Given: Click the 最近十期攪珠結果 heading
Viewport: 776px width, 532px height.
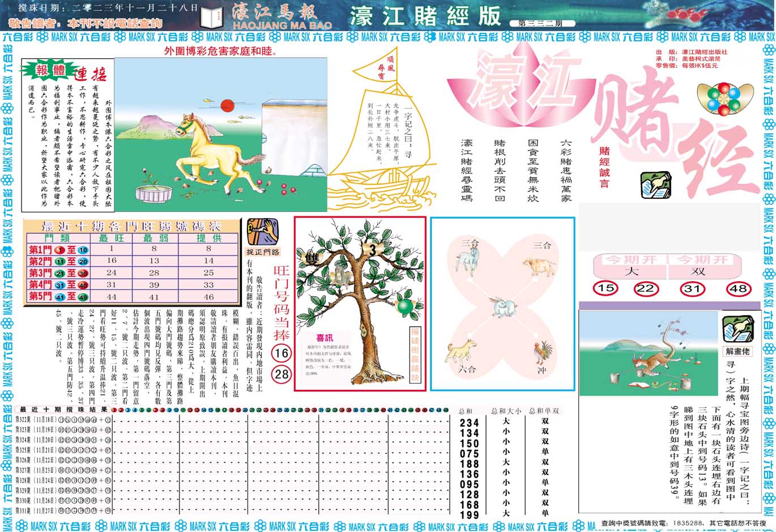Looking at the screenshot, I should coord(63,410).
